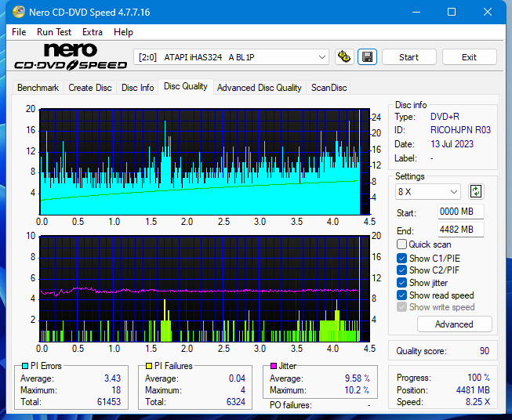Click the Progress value 100 %
This screenshot has height=420, width=512.
tap(479, 378)
